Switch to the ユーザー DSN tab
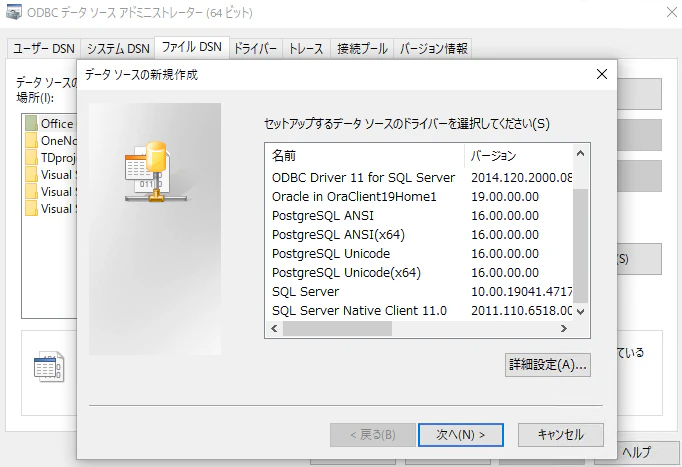Screen dimensions: 682x467 43,48
